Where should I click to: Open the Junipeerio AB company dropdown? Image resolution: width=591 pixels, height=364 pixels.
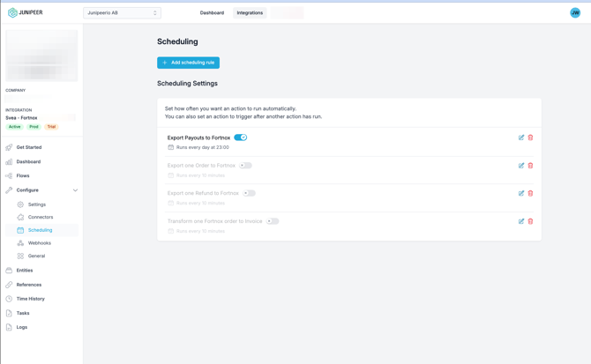coord(122,13)
